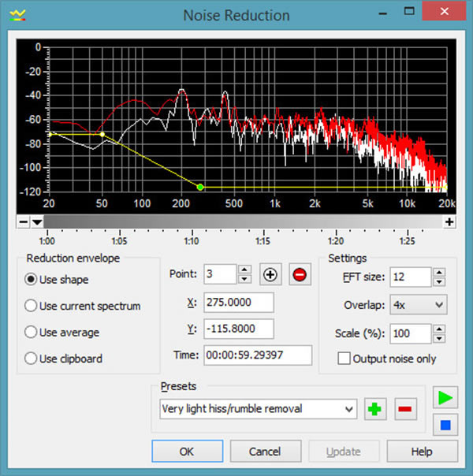Click the red remove point icon
The image size is (473, 476).
[300, 275]
